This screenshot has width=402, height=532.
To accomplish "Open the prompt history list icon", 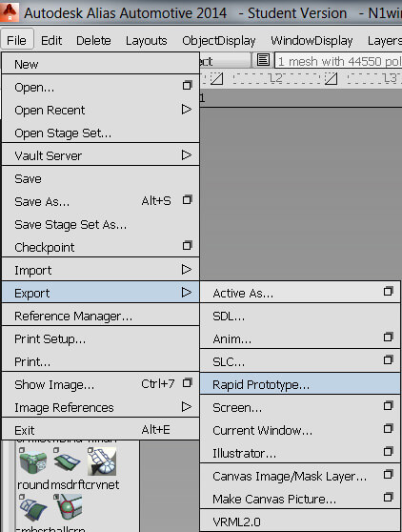I will [x=263, y=60].
